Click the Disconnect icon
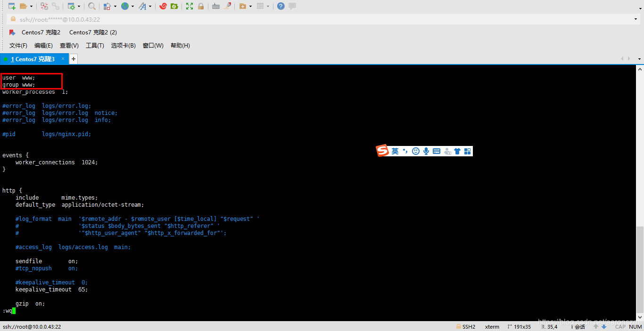Screen dimensions: 644x331 click(44, 6)
